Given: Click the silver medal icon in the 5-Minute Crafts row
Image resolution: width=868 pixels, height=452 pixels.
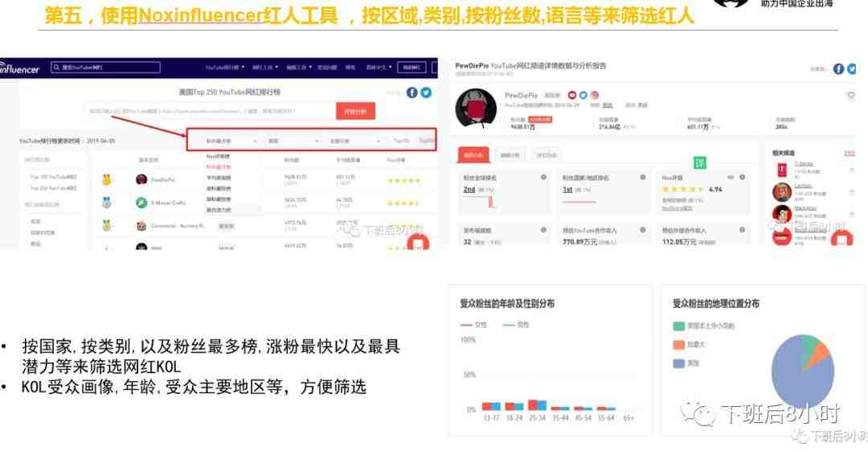Looking at the screenshot, I should (x=106, y=203).
